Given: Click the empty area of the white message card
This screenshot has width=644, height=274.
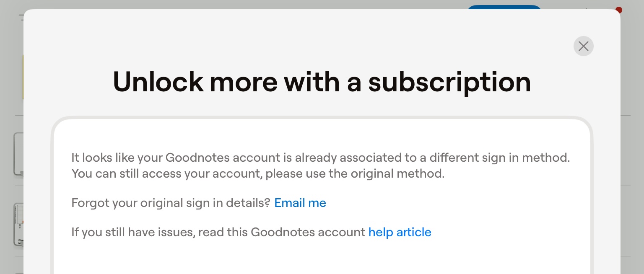Looking at the screenshot, I should pyautogui.click(x=322, y=258).
